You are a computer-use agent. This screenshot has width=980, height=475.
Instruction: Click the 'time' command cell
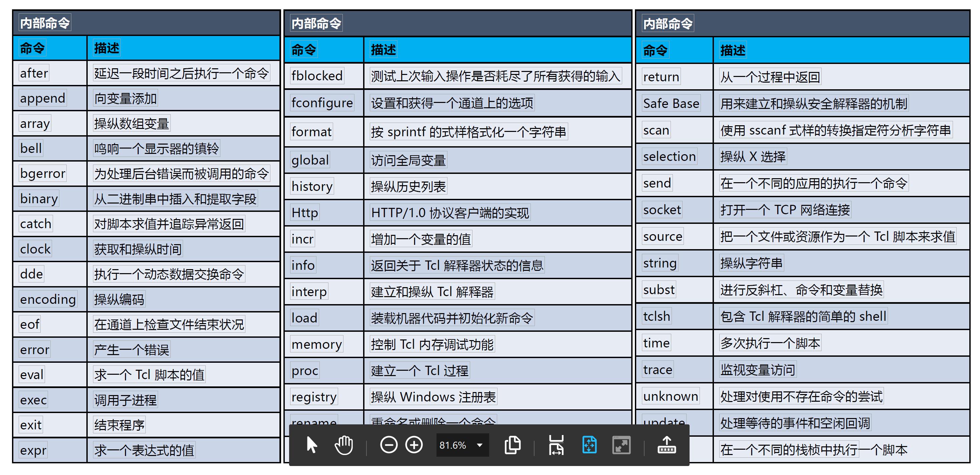[x=675, y=343]
